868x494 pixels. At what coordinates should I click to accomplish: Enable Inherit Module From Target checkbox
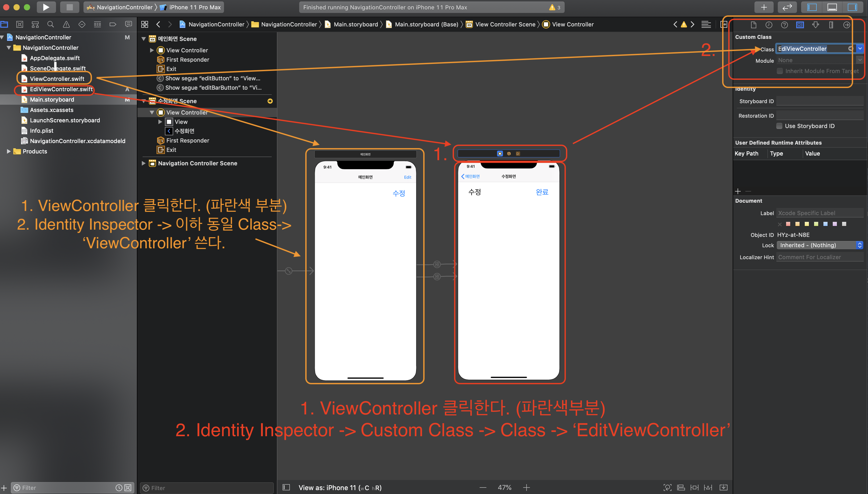(780, 71)
